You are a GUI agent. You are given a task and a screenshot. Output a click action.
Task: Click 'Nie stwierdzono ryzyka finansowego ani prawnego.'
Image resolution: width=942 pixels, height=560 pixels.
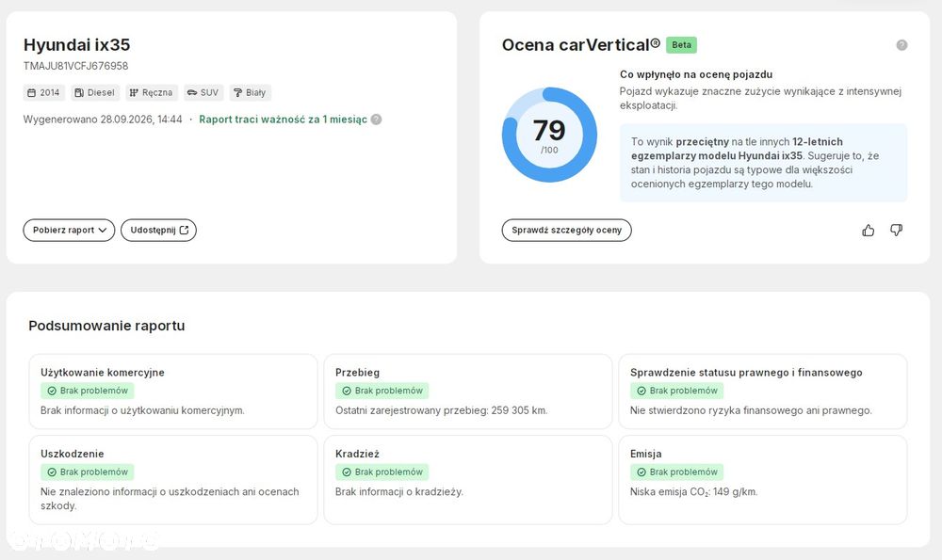point(751,410)
